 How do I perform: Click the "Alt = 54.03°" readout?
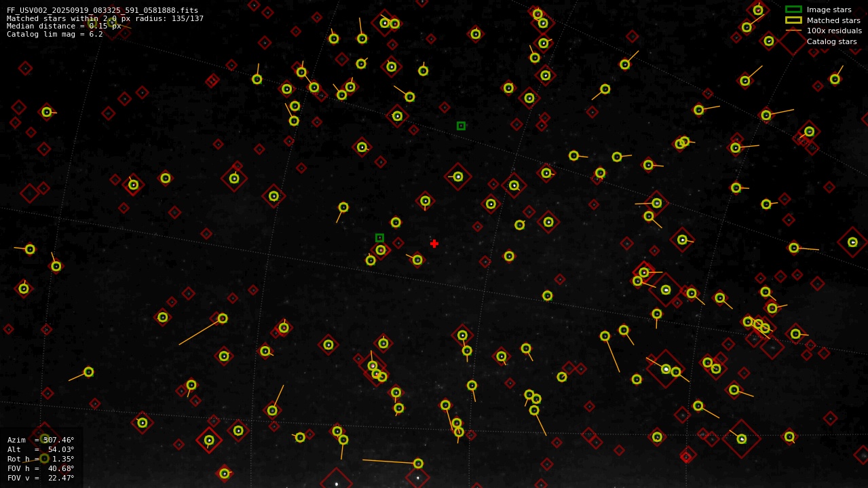[x=41, y=449]
